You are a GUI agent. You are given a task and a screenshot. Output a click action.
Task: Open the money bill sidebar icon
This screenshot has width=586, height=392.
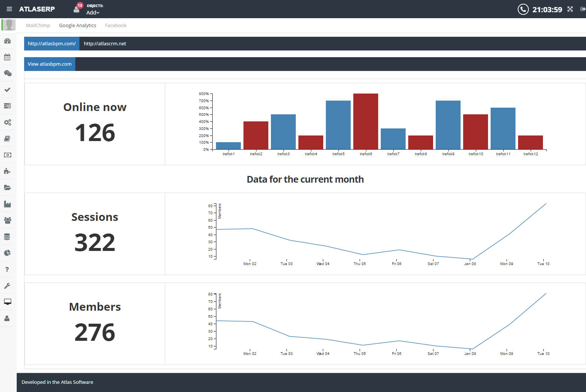[7, 155]
